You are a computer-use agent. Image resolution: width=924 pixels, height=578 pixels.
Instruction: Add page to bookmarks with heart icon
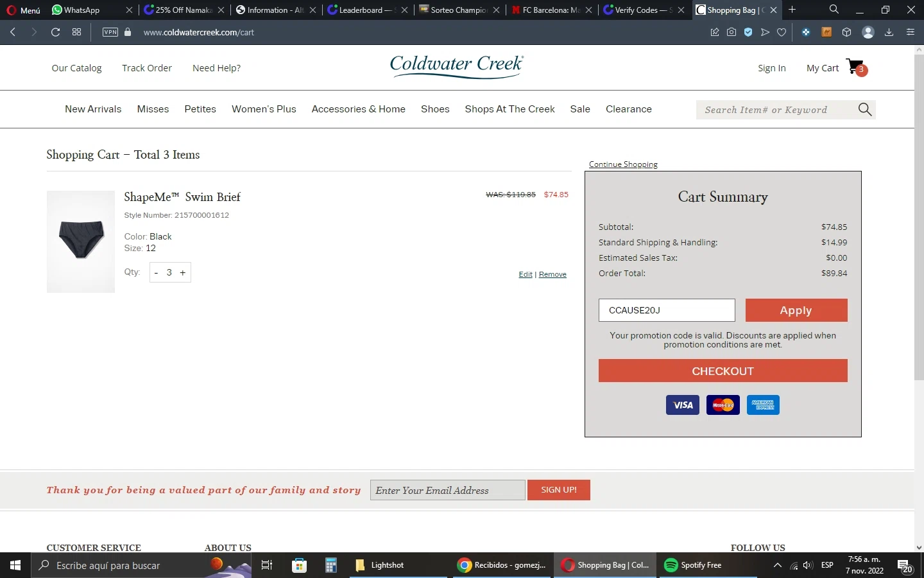tap(782, 32)
